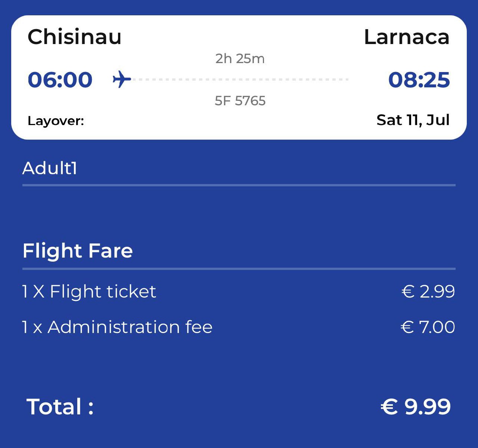Tap the Chisinau departure city

74,37
